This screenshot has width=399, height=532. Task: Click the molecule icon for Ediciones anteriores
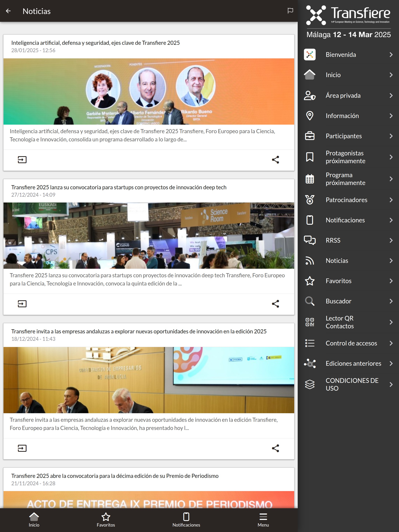310,363
